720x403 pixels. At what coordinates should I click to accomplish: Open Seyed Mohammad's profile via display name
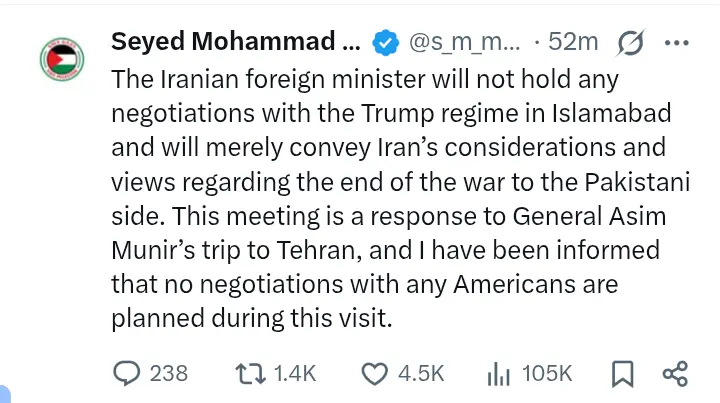coord(234,42)
